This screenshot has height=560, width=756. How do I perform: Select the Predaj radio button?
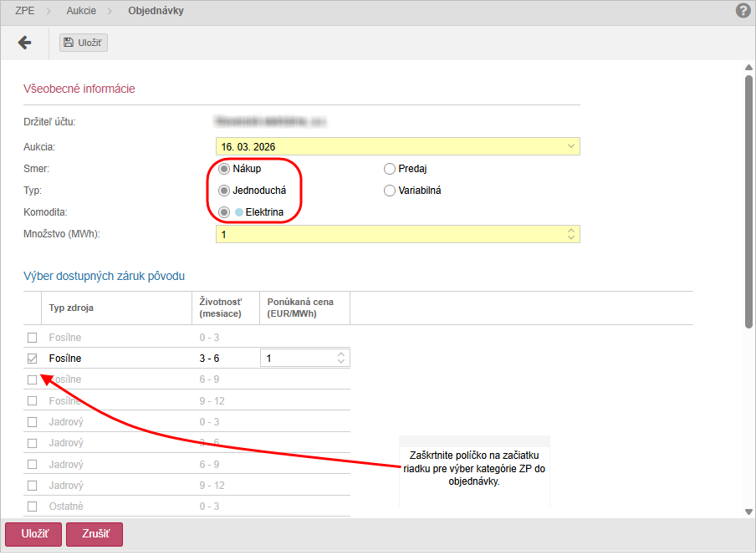point(390,169)
